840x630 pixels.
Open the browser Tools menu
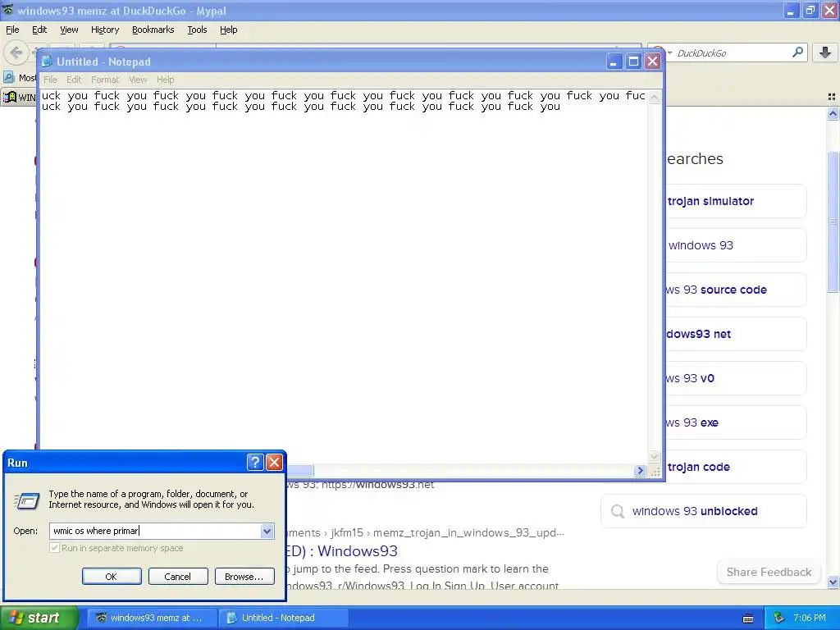pyautogui.click(x=197, y=30)
